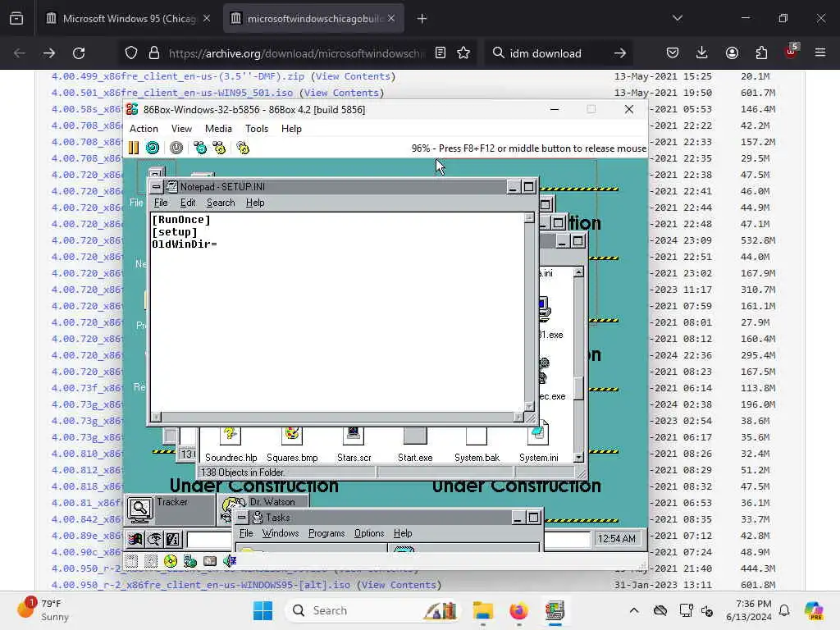Show hidden system tray icons
The image size is (840, 630).
click(x=634, y=610)
